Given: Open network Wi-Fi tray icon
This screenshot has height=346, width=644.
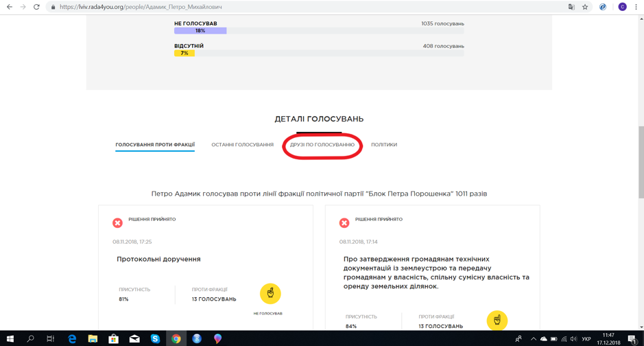Looking at the screenshot, I should pos(564,339).
